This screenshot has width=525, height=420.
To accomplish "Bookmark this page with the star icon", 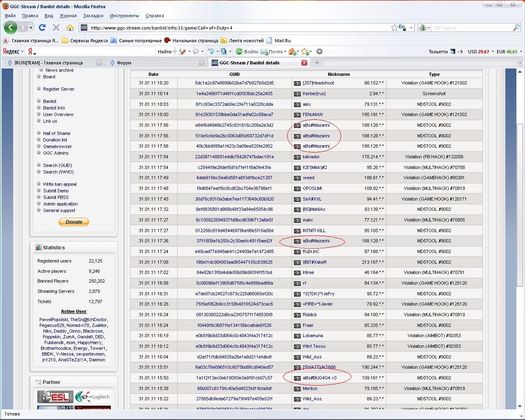I will click(394, 27).
